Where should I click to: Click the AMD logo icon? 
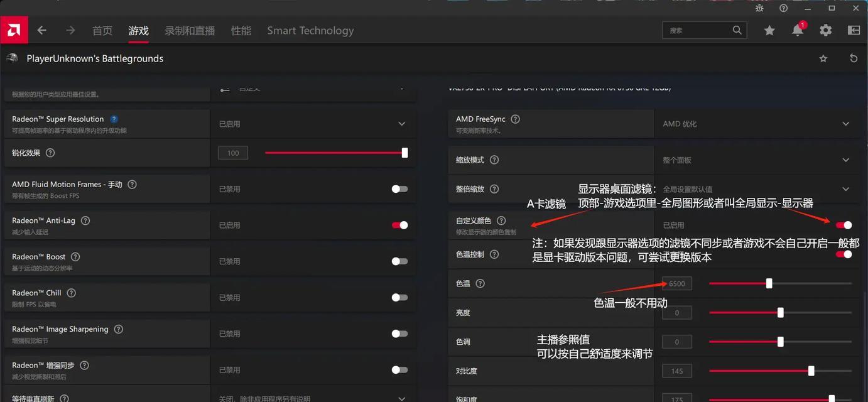[13, 30]
